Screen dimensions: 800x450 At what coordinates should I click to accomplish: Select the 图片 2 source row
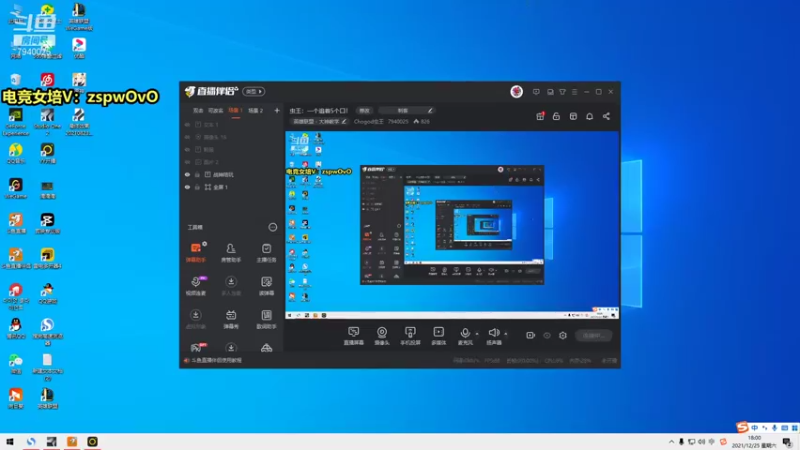231,162
